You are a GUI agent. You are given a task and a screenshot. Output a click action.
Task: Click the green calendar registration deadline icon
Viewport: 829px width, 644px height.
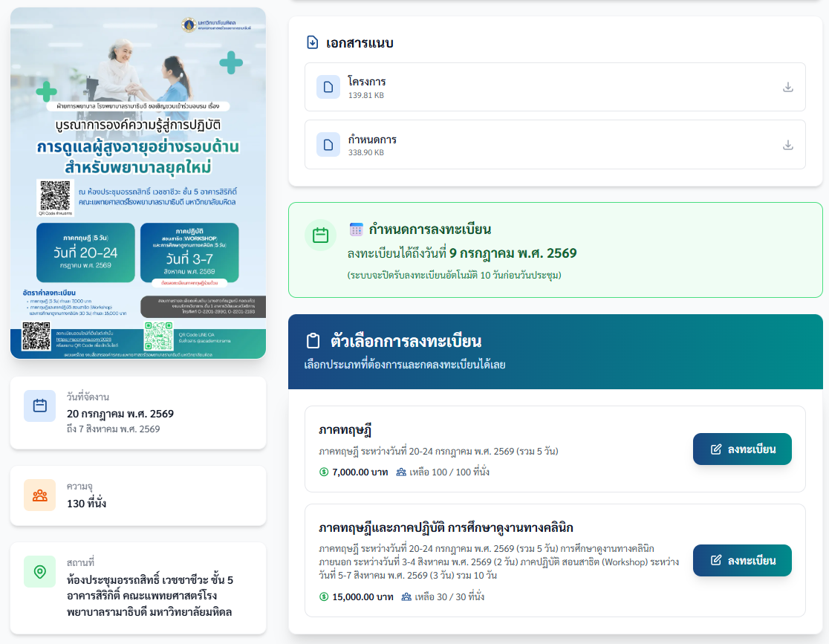[320, 235]
